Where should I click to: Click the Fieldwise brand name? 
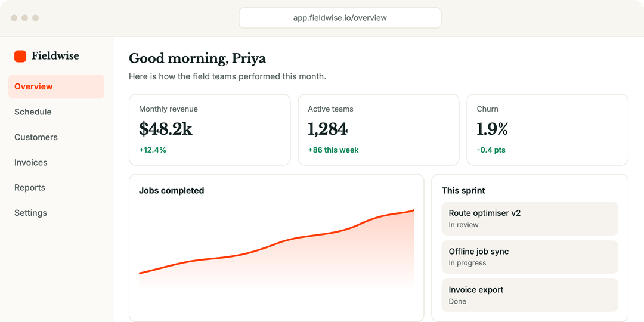(55, 56)
